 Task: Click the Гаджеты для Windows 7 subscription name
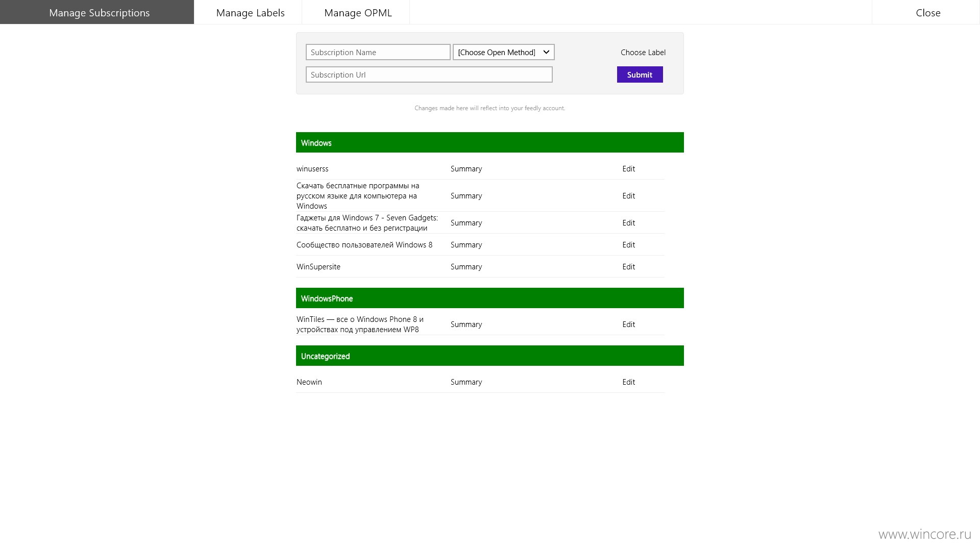coord(367,223)
